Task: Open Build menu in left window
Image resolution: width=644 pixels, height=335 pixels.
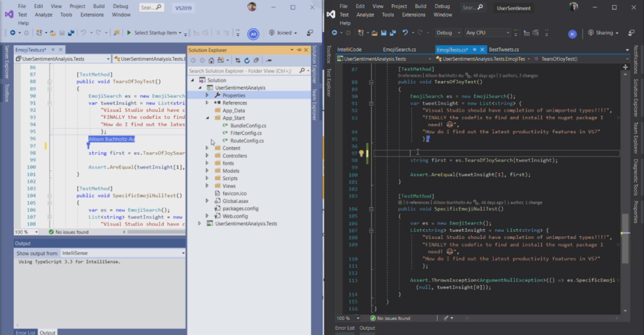Action: pos(99,6)
